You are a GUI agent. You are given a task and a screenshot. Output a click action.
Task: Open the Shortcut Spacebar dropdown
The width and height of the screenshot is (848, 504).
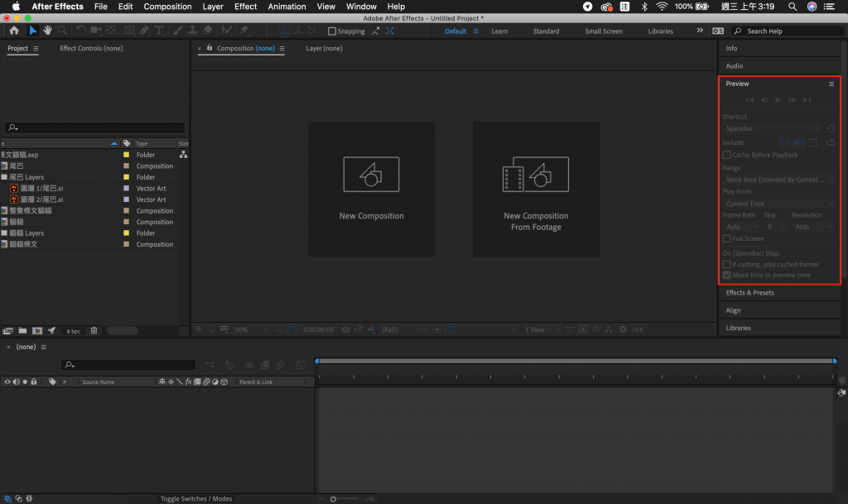point(772,129)
